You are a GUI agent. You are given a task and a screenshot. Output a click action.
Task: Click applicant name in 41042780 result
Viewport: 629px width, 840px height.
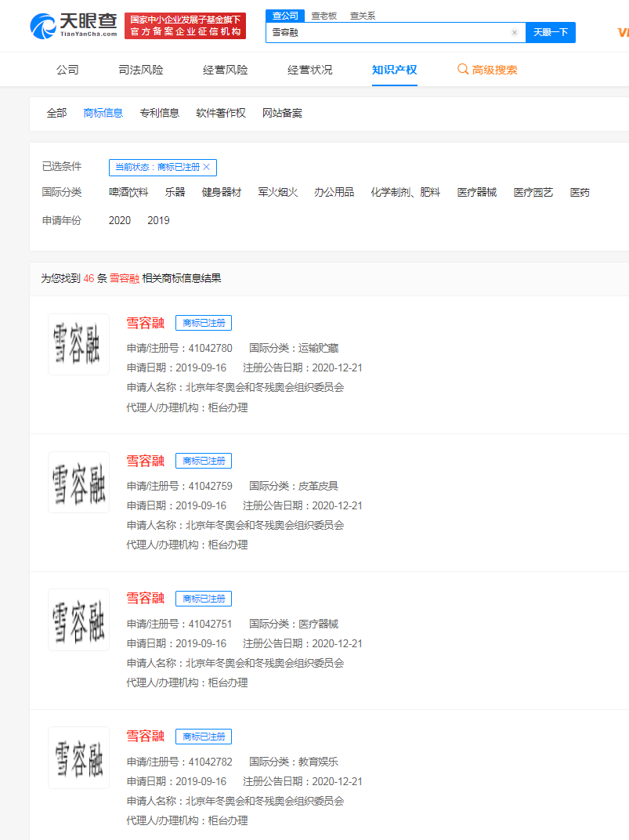click(x=265, y=387)
